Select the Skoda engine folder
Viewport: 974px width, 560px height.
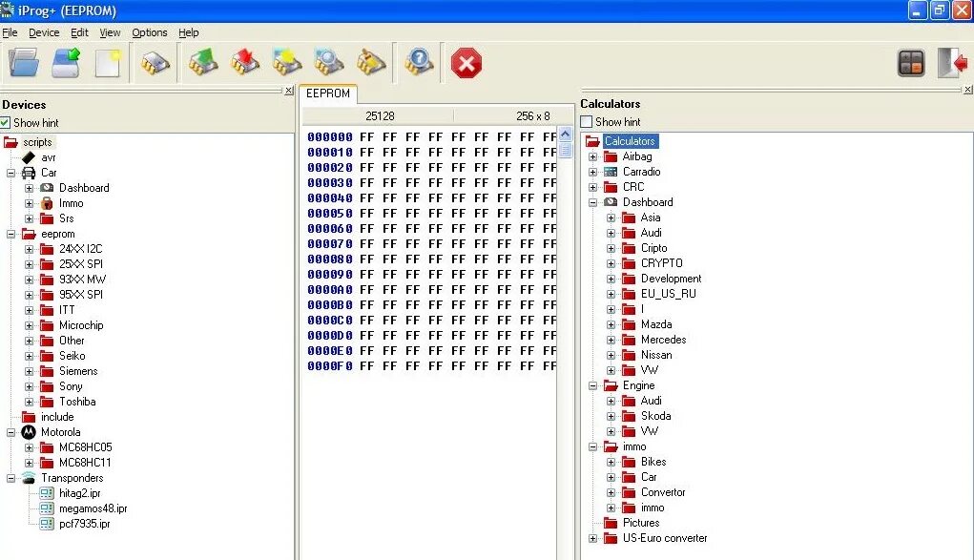click(x=655, y=416)
